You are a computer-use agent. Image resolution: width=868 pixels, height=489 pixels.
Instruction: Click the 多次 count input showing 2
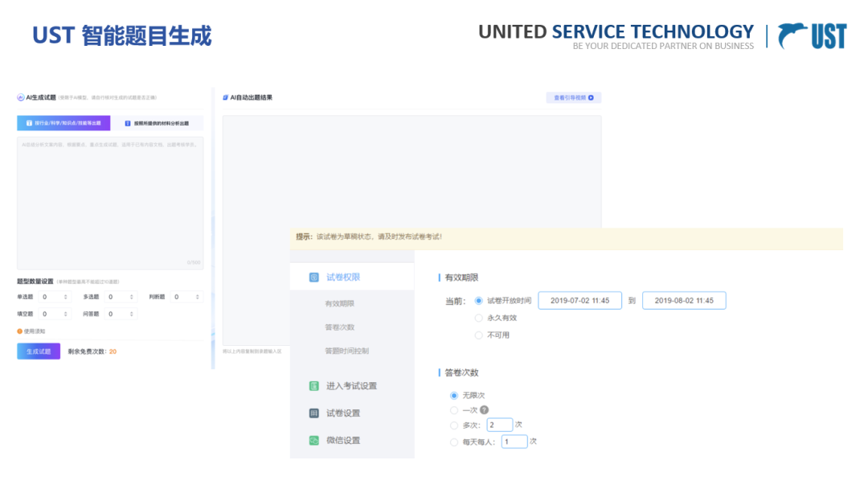click(x=499, y=425)
